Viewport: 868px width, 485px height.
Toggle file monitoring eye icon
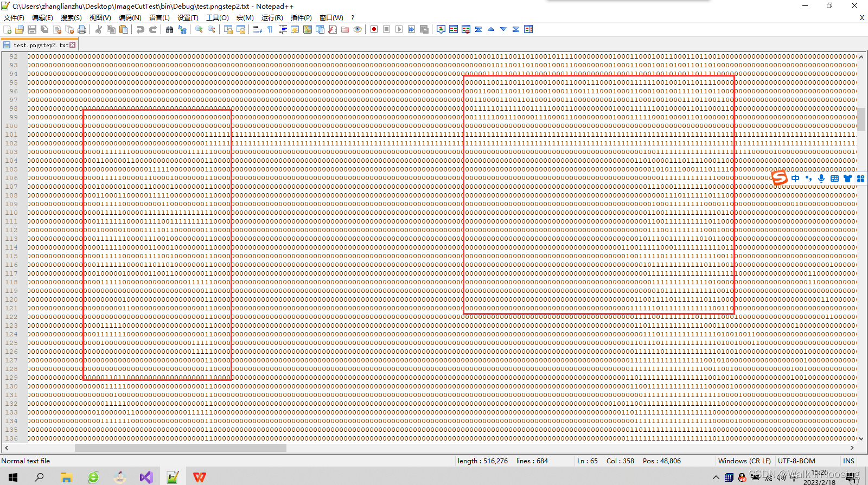[358, 29]
